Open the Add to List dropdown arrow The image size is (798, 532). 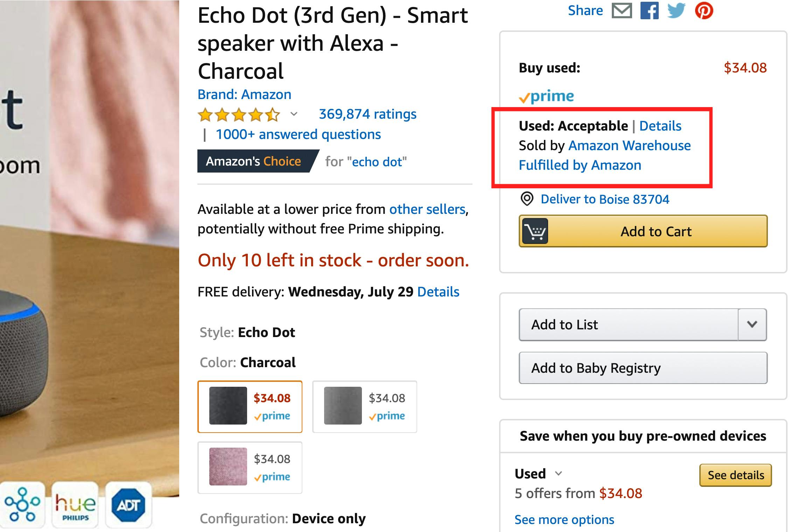point(752,324)
